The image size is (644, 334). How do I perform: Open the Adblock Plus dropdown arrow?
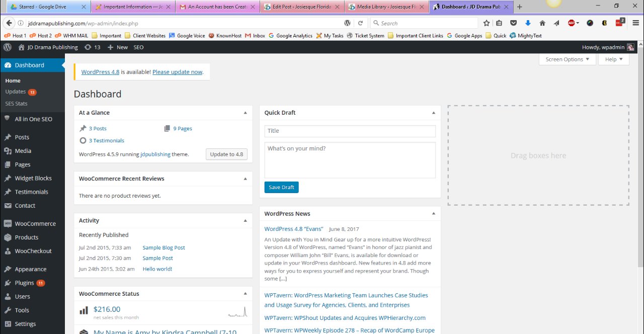pos(578,23)
